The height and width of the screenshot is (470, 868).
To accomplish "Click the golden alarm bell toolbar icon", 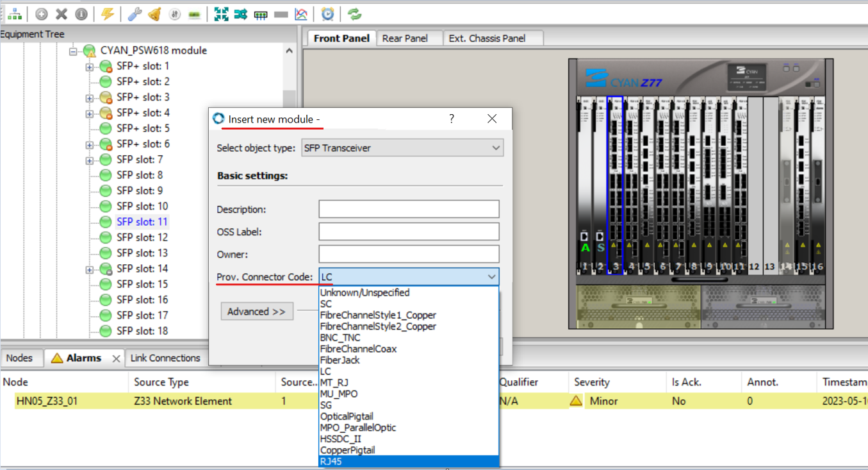I will (154, 13).
